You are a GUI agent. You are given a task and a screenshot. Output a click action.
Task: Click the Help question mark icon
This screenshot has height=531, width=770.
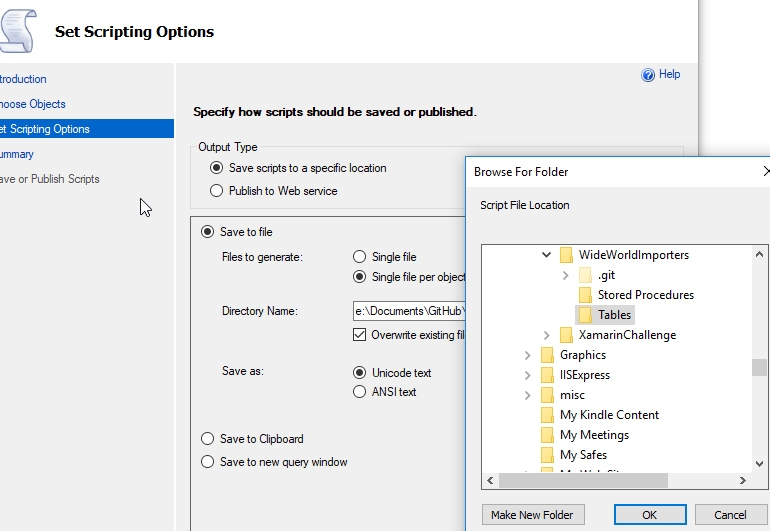[x=648, y=75]
